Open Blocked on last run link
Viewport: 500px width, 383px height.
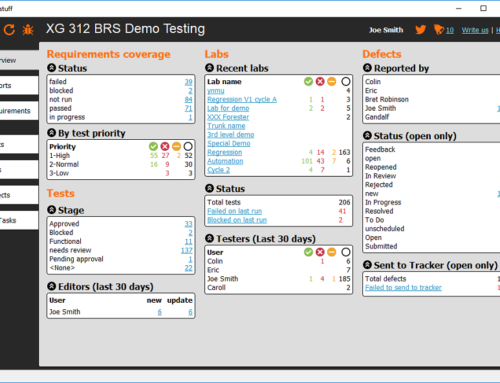(x=237, y=220)
